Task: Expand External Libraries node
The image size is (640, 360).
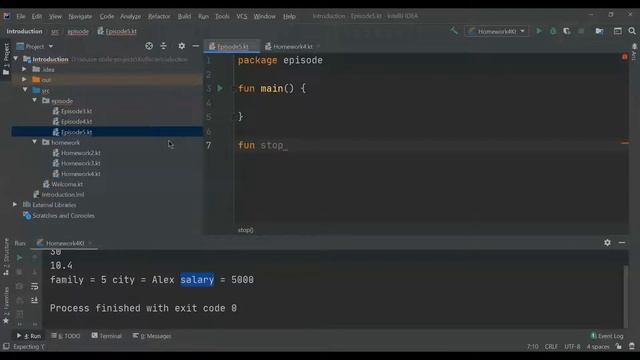Action: (x=15, y=204)
